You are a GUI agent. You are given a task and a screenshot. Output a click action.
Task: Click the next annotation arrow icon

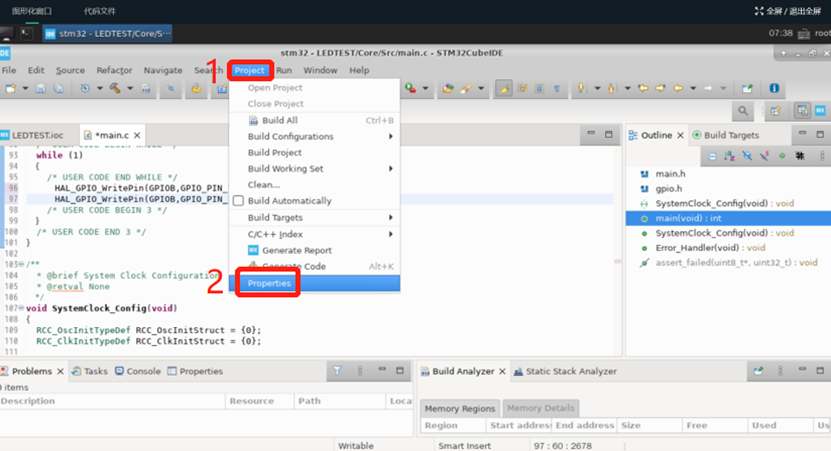click(x=581, y=89)
